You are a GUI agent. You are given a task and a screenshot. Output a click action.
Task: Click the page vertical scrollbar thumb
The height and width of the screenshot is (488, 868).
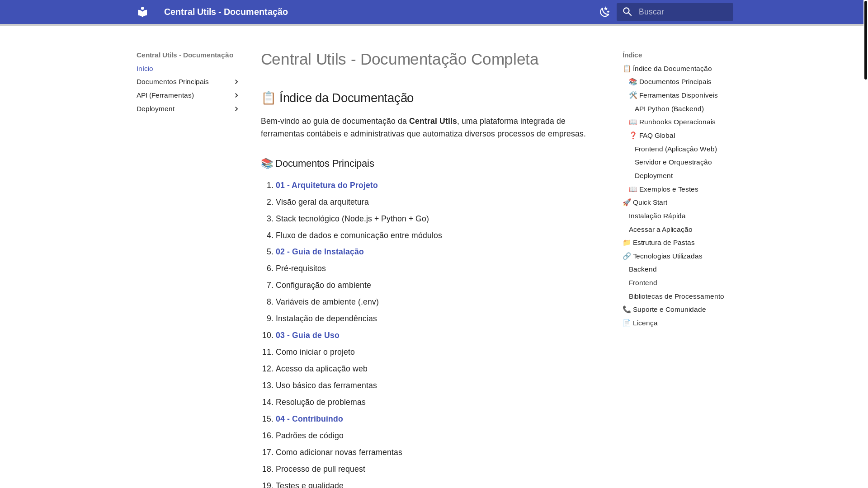tap(866, 40)
